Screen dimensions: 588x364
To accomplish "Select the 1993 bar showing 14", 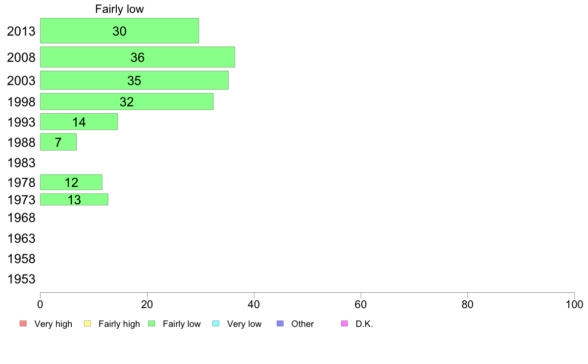I will point(79,122).
